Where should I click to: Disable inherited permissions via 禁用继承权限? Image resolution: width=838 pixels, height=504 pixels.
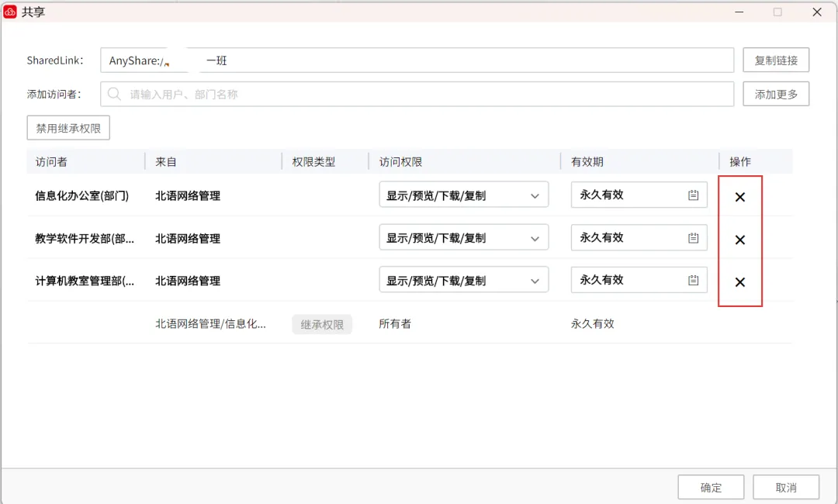68,128
